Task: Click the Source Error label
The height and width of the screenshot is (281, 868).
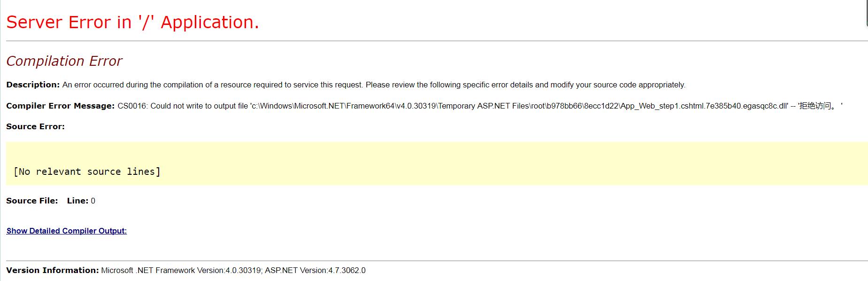Action: coord(35,126)
